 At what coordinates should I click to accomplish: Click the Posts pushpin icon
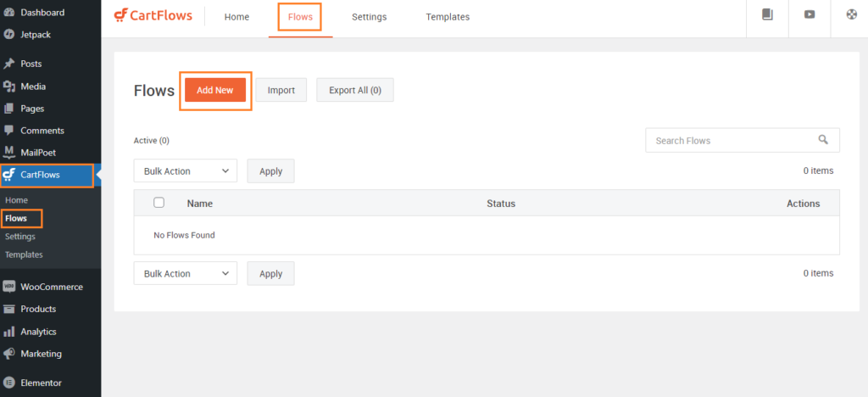[8, 64]
